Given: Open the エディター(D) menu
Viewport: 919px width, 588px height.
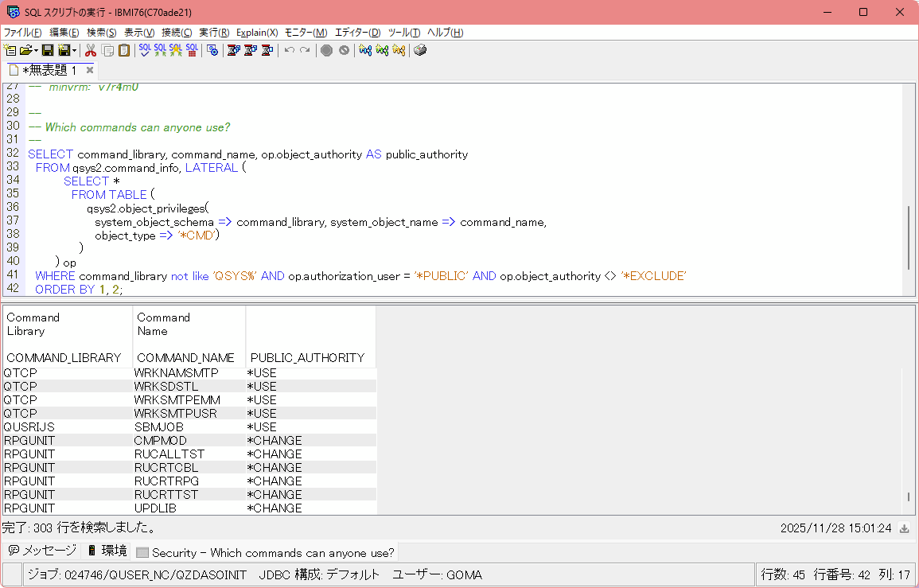Looking at the screenshot, I should point(357,33).
